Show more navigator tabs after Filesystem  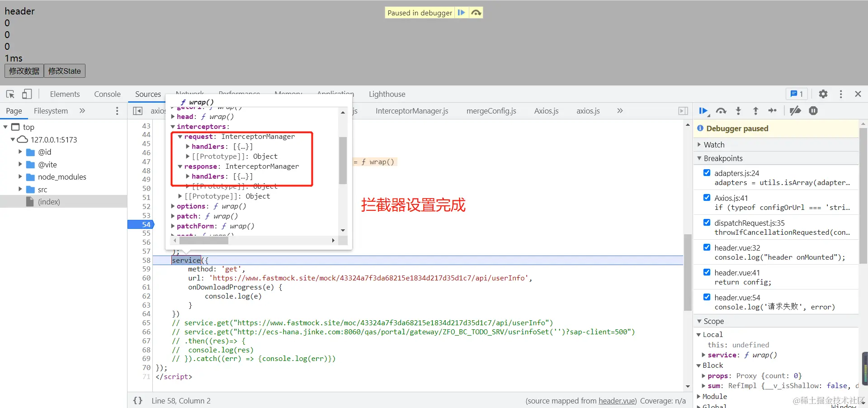[82, 111]
